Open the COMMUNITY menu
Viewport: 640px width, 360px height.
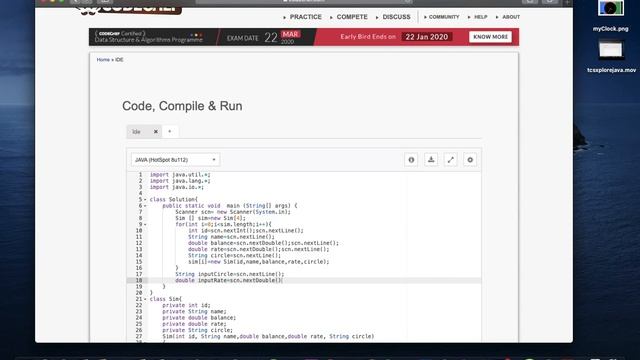pyautogui.click(x=444, y=17)
